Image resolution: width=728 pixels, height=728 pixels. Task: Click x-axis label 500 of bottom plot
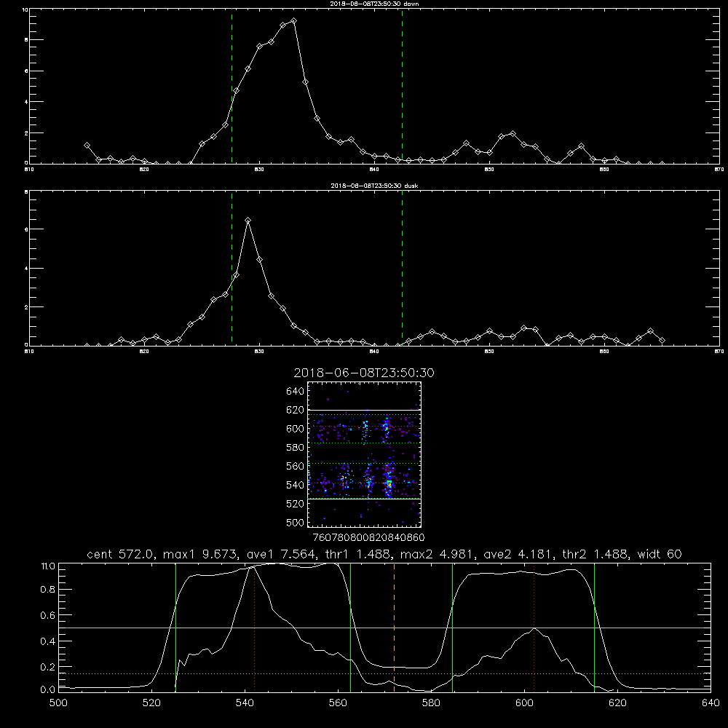point(58,703)
